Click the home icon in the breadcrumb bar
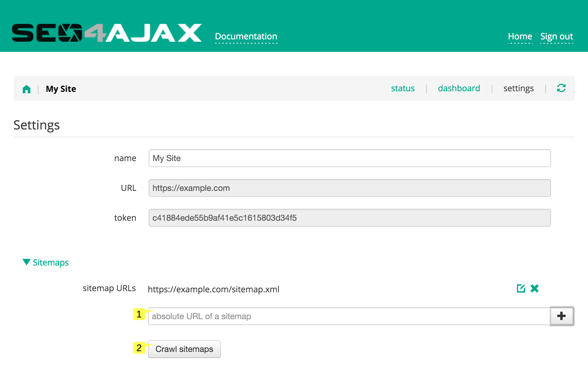Viewport: 588px width, 366px height. click(27, 89)
